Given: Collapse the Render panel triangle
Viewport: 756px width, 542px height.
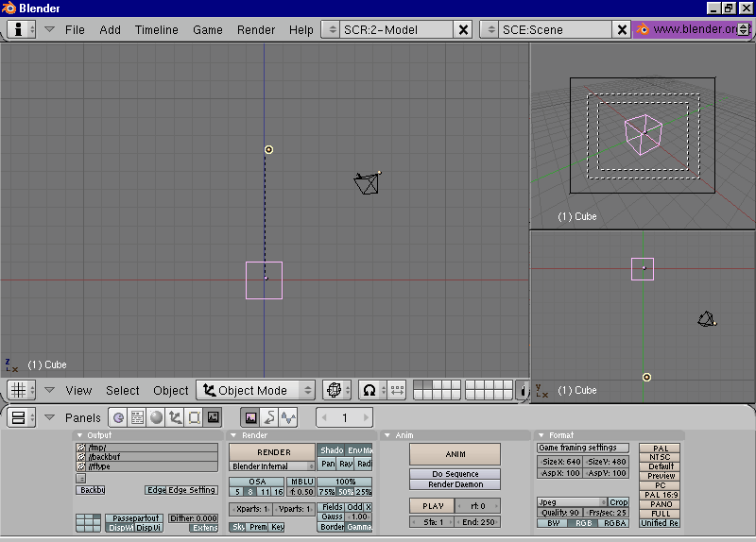Looking at the screenshot, I should [x=233, y=435].
